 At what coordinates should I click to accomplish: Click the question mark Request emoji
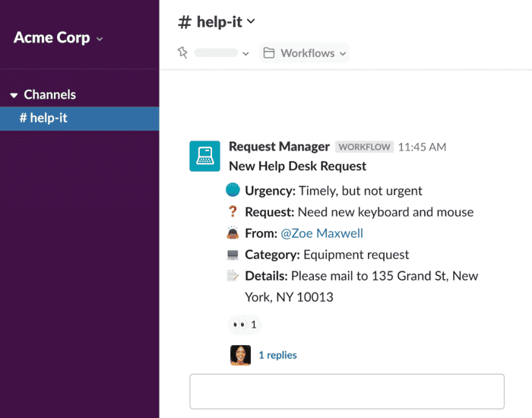click(233, 211)
